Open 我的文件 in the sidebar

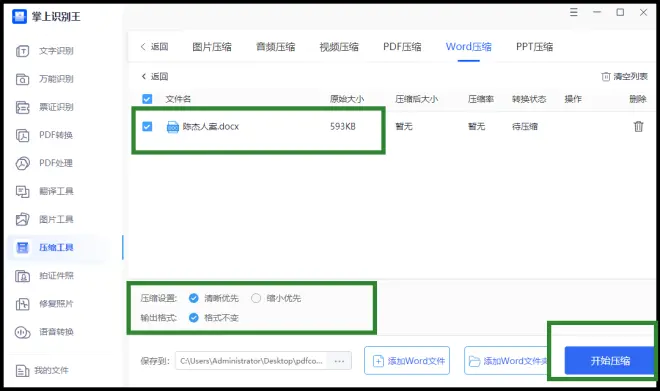(42, 370)
